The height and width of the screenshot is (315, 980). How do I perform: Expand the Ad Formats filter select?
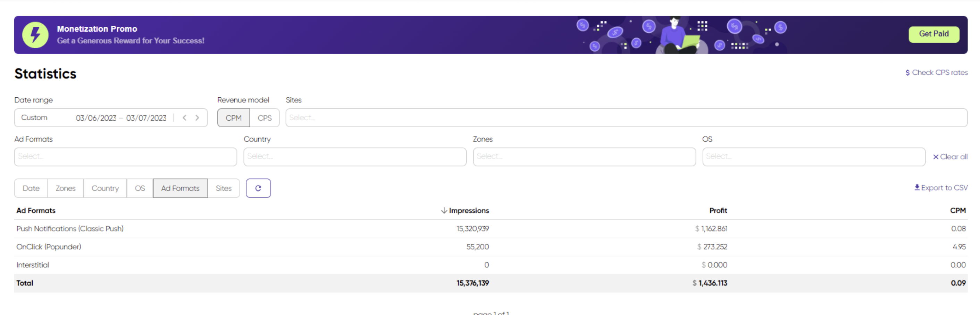[125, 156]
